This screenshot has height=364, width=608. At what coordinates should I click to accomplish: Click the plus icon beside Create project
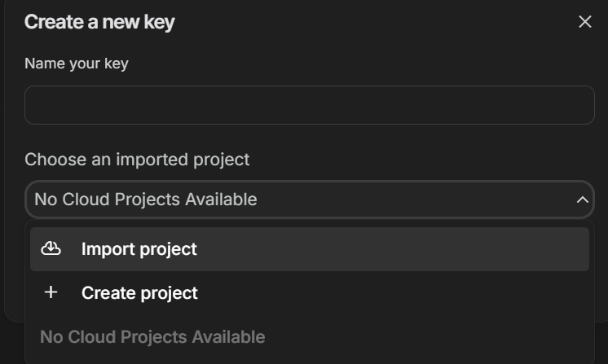pos(51,292)
